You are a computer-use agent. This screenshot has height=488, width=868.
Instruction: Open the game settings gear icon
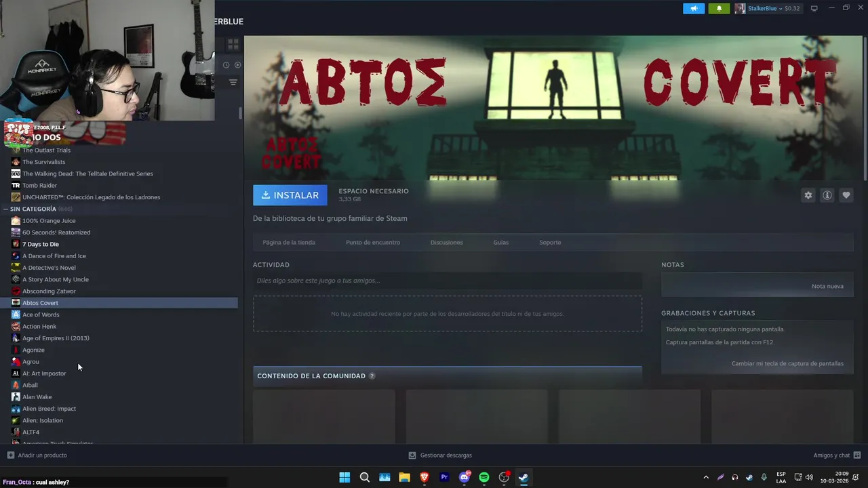(808, 195)
